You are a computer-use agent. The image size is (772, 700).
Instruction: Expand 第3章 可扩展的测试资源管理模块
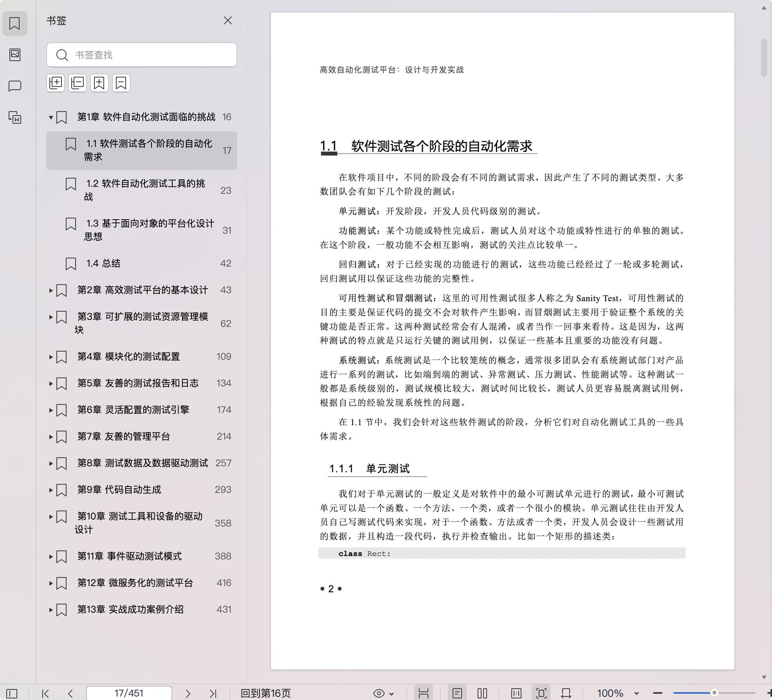51,317
